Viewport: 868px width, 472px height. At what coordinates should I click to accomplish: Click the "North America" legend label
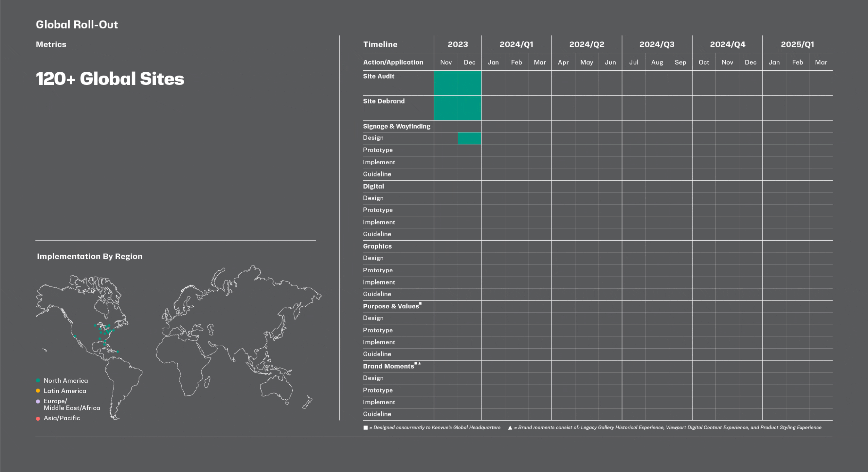click(66, 380)
